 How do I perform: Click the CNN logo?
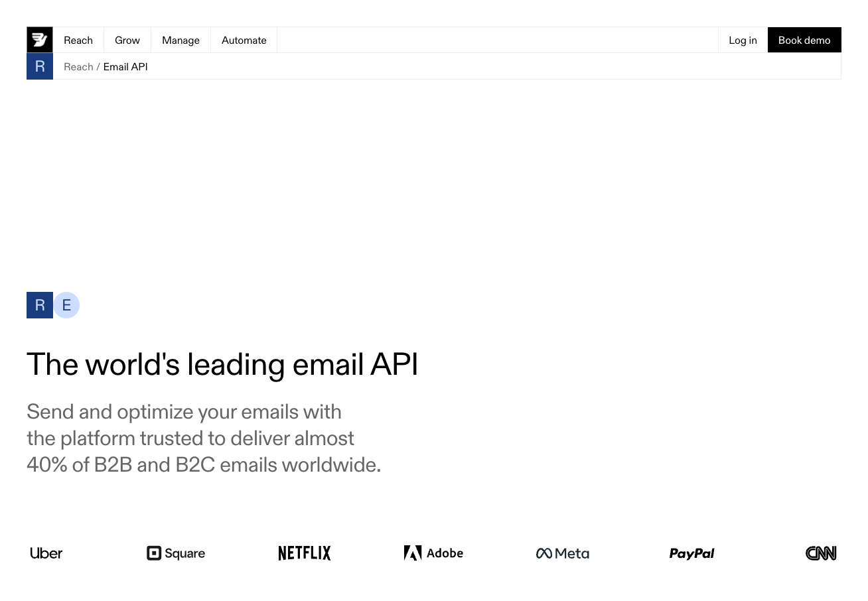click(821, 553)
